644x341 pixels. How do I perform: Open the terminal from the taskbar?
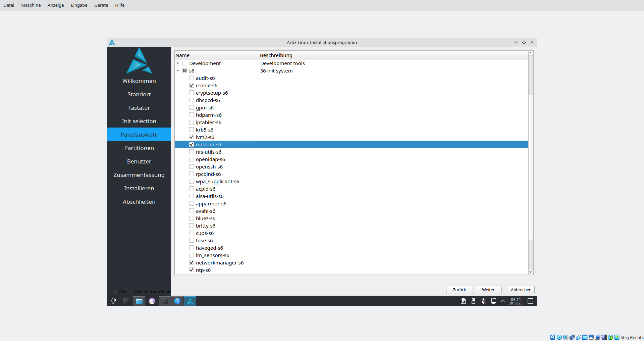point(165,301)
